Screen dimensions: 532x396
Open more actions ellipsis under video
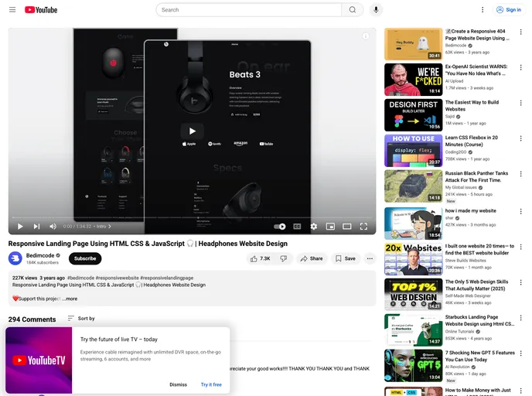[370, 258]
